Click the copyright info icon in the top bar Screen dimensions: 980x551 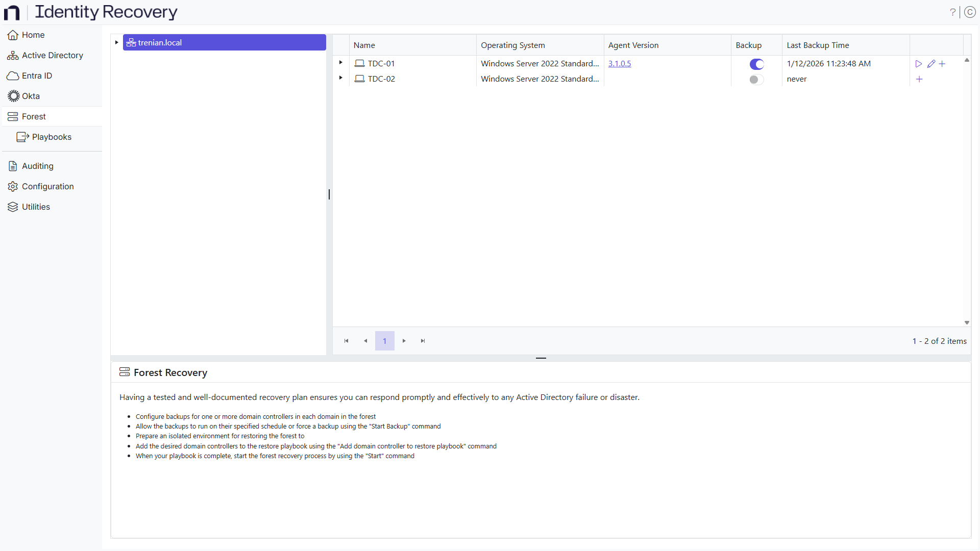point(970,12)
